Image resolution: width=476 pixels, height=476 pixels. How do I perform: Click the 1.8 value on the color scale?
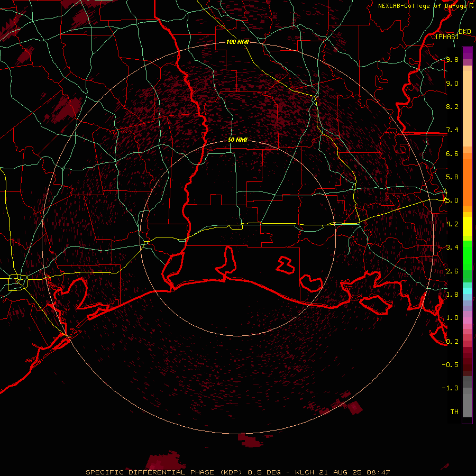click(x=452, y=295)
